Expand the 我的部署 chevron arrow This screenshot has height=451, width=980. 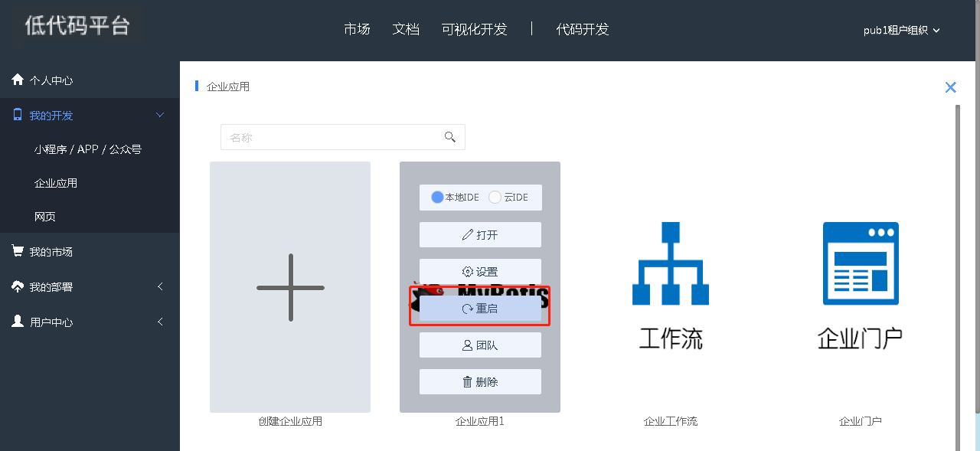point(160,286)
